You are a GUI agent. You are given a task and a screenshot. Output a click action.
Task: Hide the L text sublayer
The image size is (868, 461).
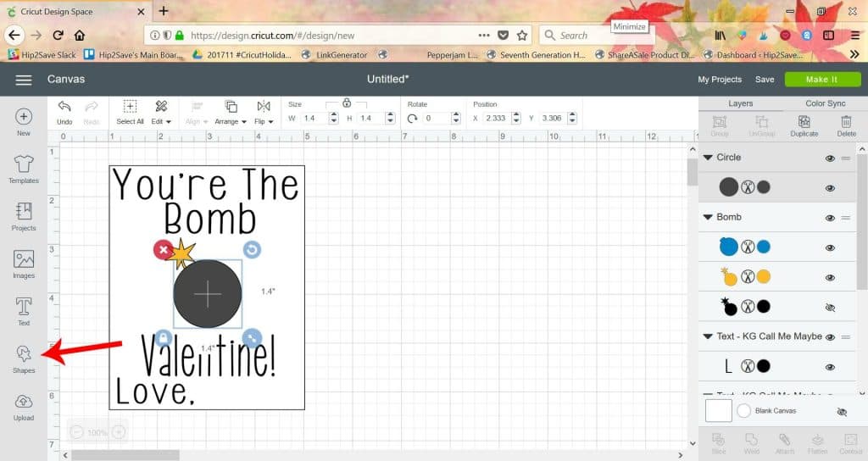click(x=829, y=367)
